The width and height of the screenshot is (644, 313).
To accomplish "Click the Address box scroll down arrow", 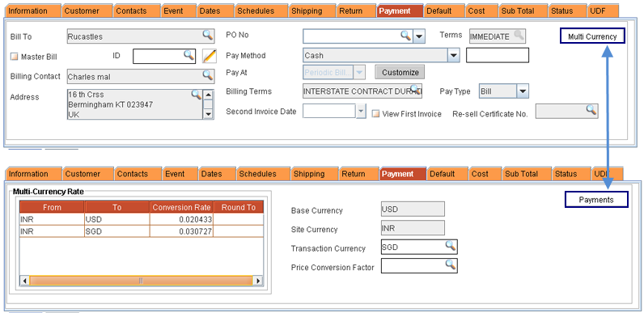I will pyautogui.click(x=208, y=114).
